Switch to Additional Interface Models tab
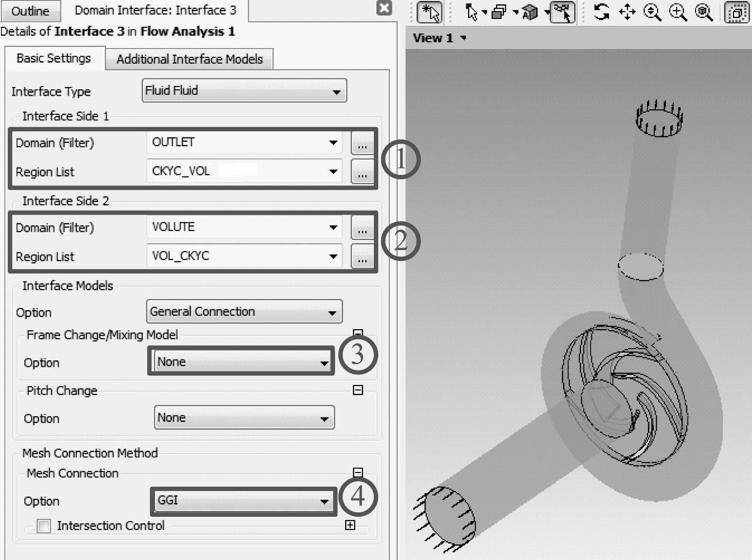Image resolution: width=752 pixels, height=560 pixels. [x=190, y=59]
